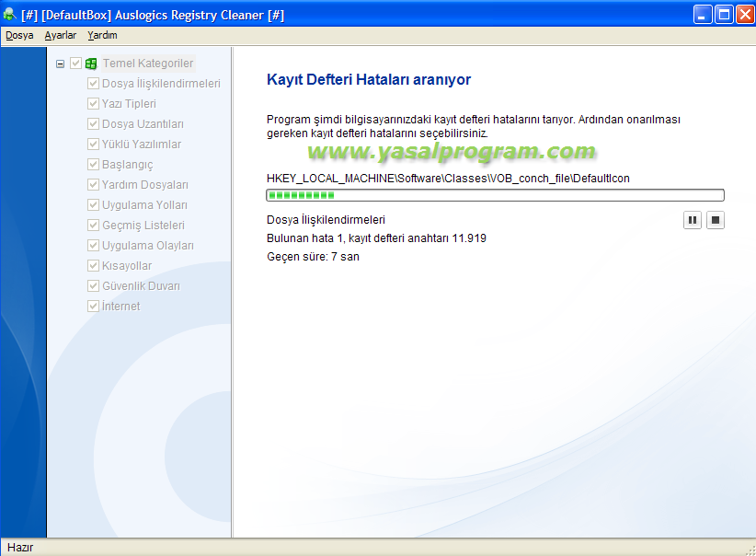Image resolution: width=756 pixels, height=556 pixels.
Task: Toggle the Güvenlik Duvarı checkbox
Action: tap(93, 286)
